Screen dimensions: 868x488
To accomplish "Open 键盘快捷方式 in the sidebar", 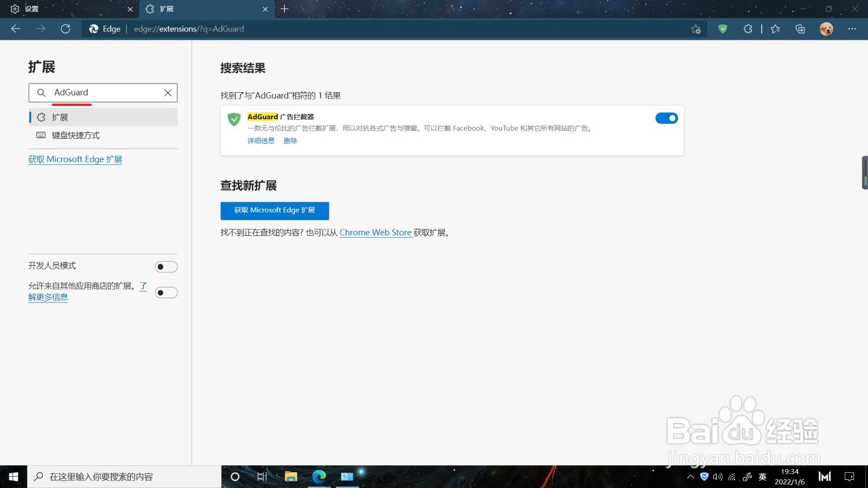I will (x=103, y=136).
